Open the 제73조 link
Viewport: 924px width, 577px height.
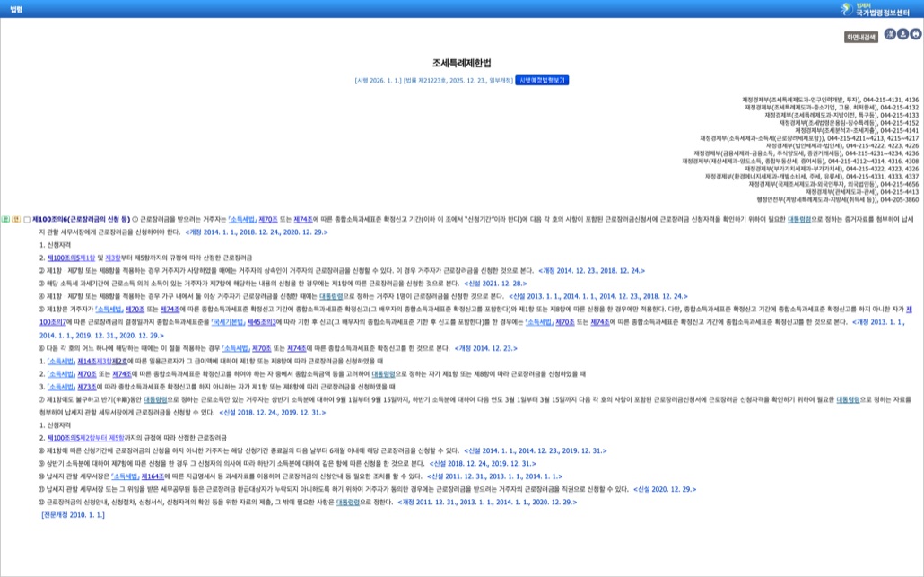[87, 387]
